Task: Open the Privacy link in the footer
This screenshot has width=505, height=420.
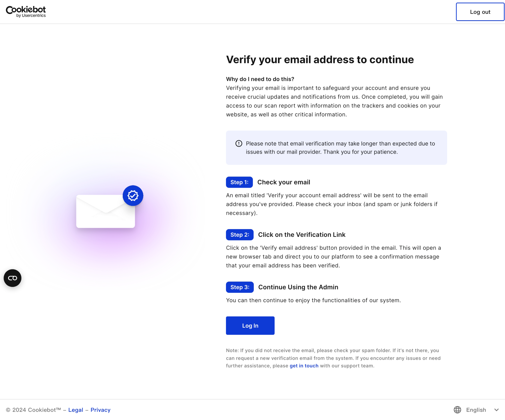Action: (100, 410)
